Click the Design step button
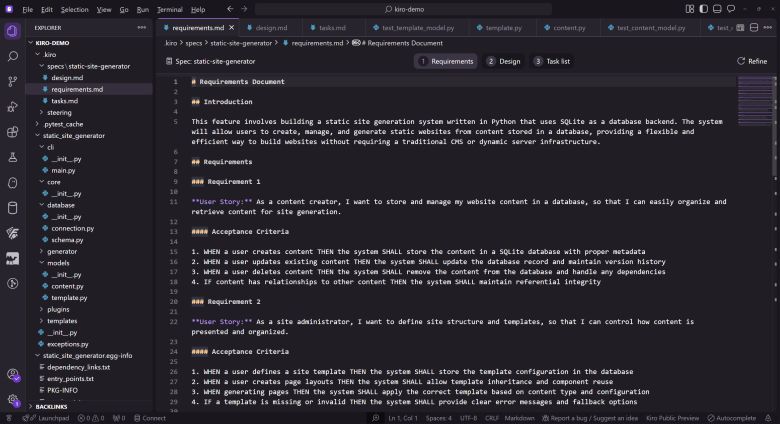 click(x=503, y=61)
